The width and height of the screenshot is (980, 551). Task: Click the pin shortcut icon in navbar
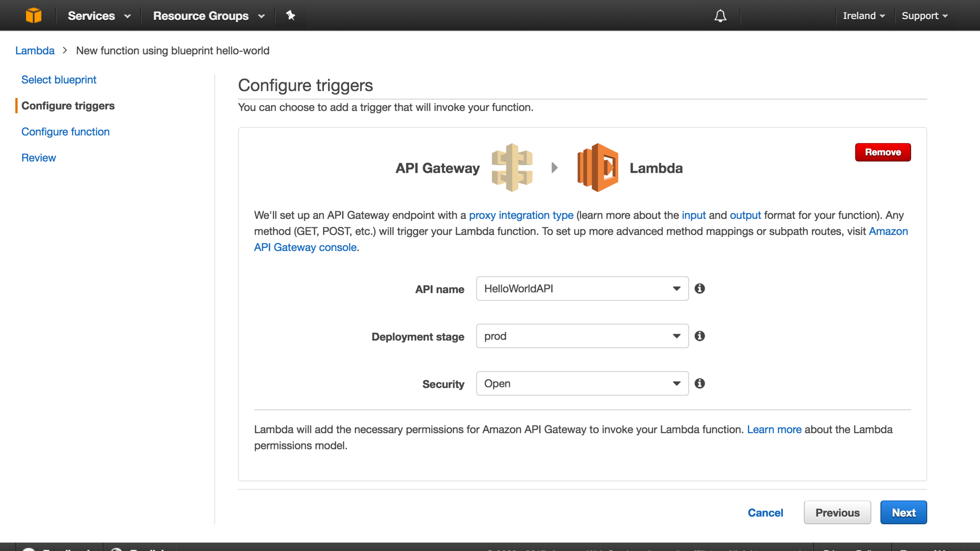coord(290,16)
